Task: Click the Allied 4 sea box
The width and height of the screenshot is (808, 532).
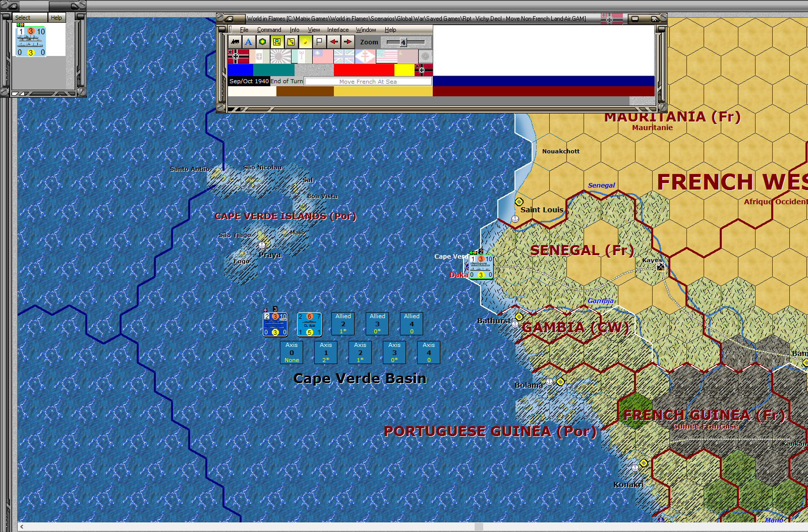Action: click(x=412, y=323)
